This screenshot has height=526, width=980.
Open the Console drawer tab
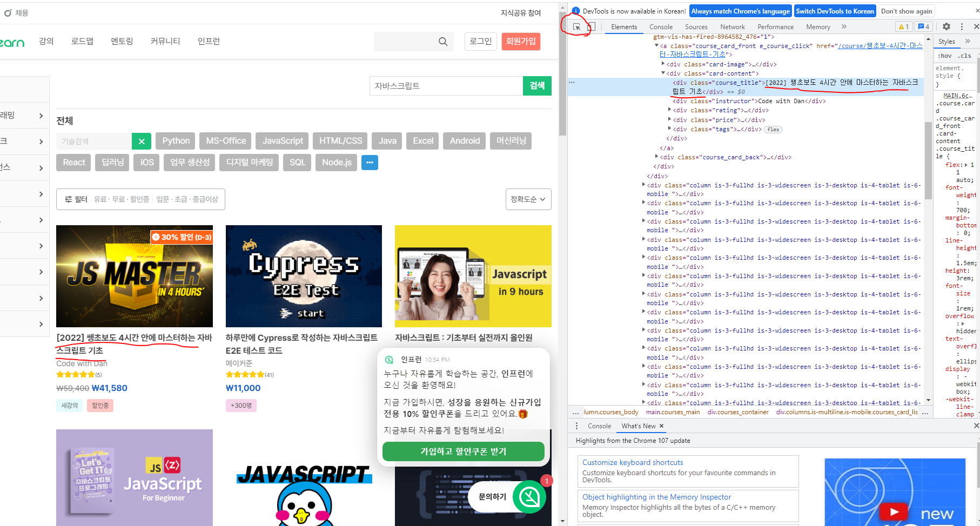tap(599, 426)
